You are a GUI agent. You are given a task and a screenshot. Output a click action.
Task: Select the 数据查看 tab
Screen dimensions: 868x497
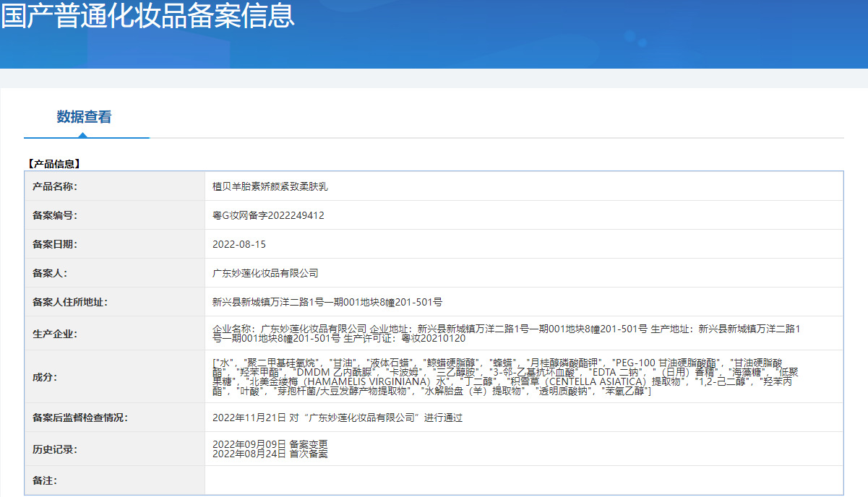click(x=85, y=117)
